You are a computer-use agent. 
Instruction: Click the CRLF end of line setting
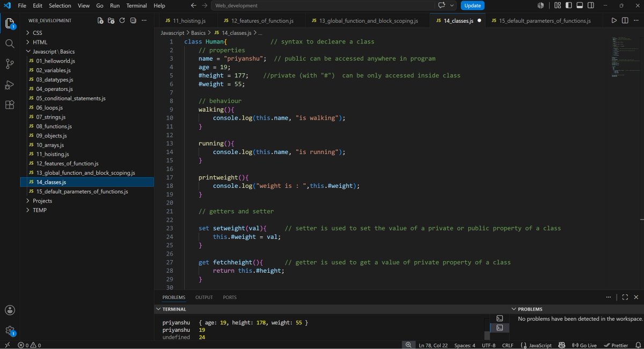coord(508,345)
